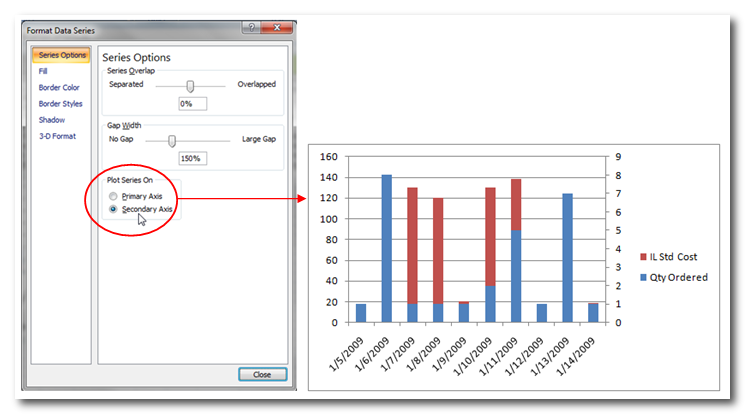Open the Fill category

point(43,71)
